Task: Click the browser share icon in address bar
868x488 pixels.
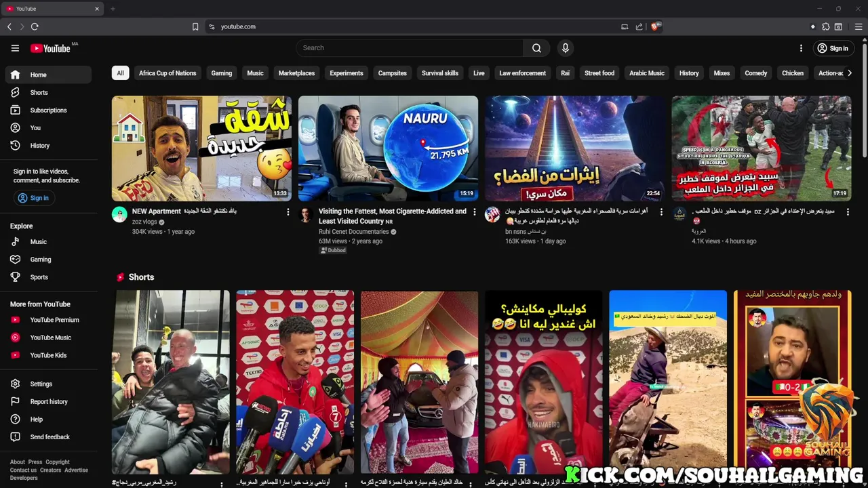Action: 639,26
